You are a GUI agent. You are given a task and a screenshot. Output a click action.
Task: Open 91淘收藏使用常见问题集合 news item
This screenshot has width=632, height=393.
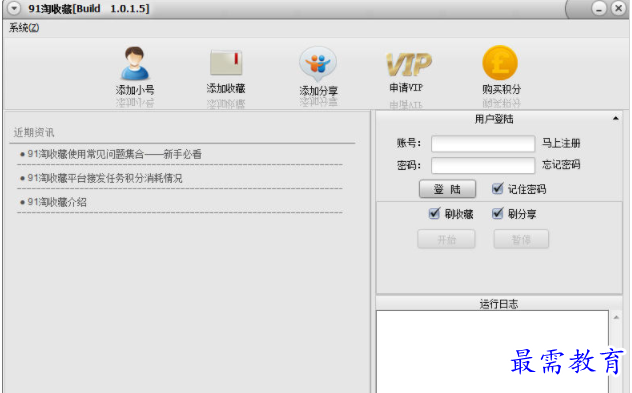point(114,154)
